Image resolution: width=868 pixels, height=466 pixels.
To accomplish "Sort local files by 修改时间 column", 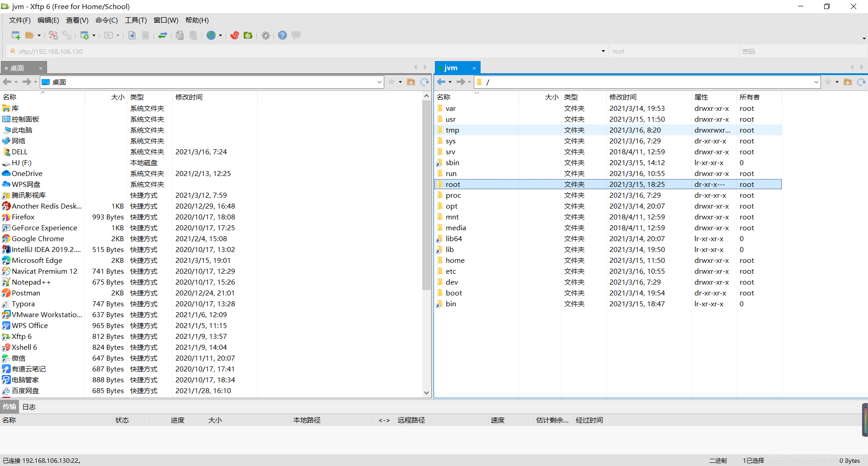I will (215, 97).
